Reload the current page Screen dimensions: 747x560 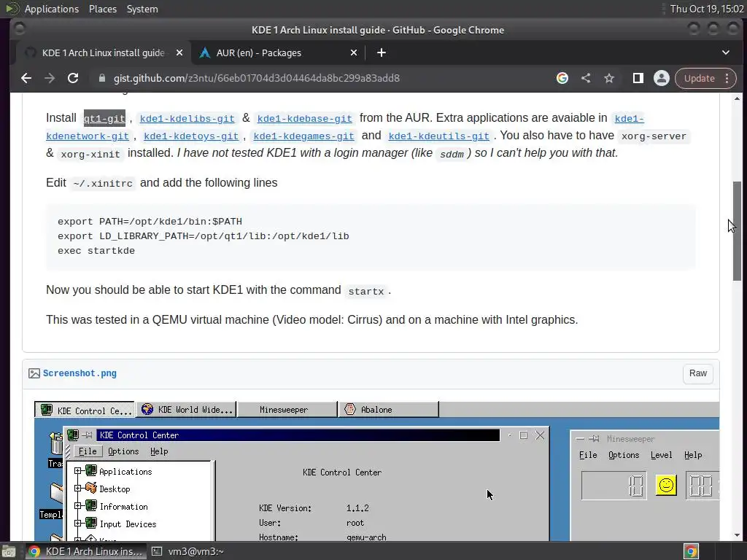tap(73, 78)
